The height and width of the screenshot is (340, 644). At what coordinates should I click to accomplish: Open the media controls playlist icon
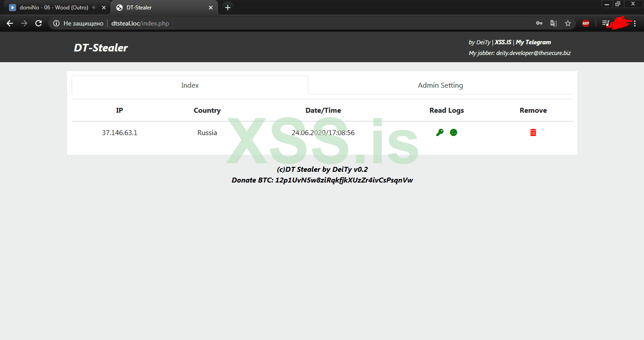click(x=606, y=23)
